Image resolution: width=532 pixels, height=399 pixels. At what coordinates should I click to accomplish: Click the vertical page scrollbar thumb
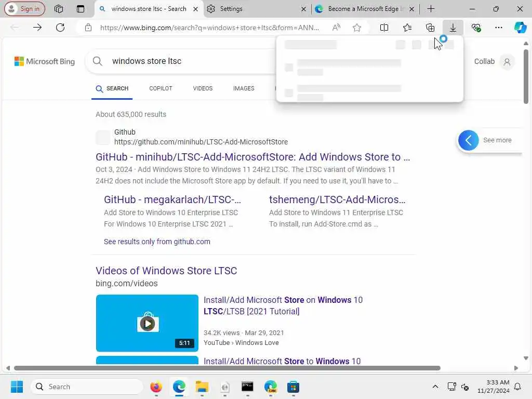click(x=526, y=77)
